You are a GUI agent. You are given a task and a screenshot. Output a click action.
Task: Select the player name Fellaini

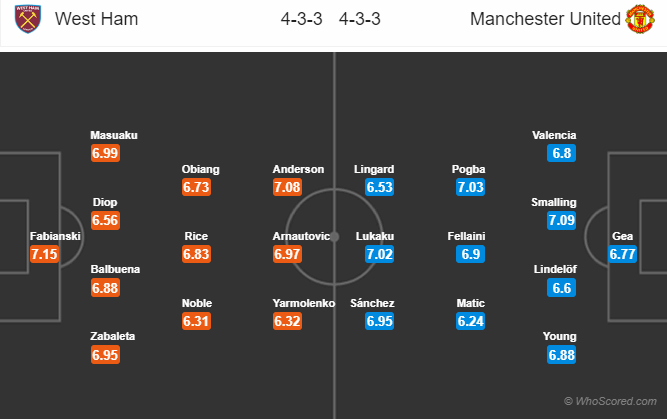pos(468,236)
